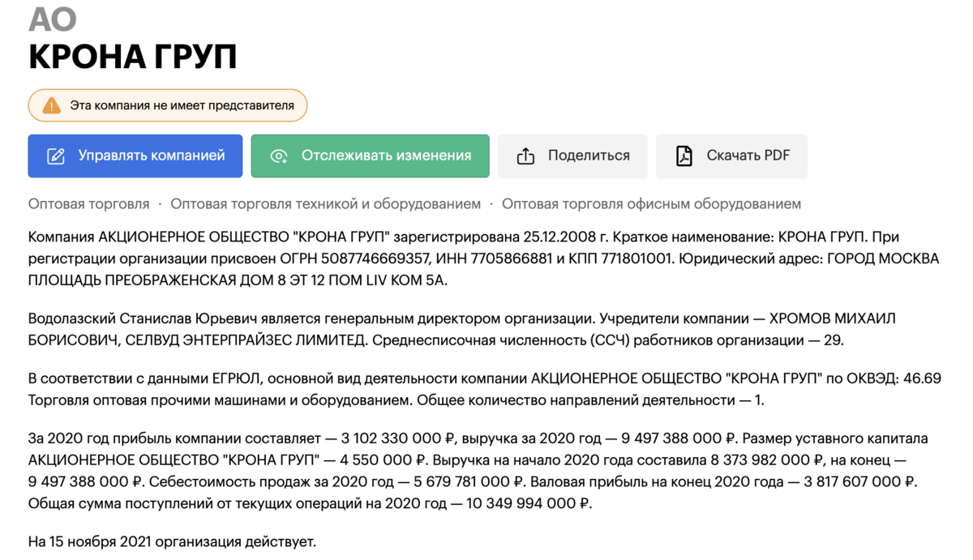Click the profit figure 3 102 330 000 ₽
973x560 pixels.
click(x=398, y=439)
